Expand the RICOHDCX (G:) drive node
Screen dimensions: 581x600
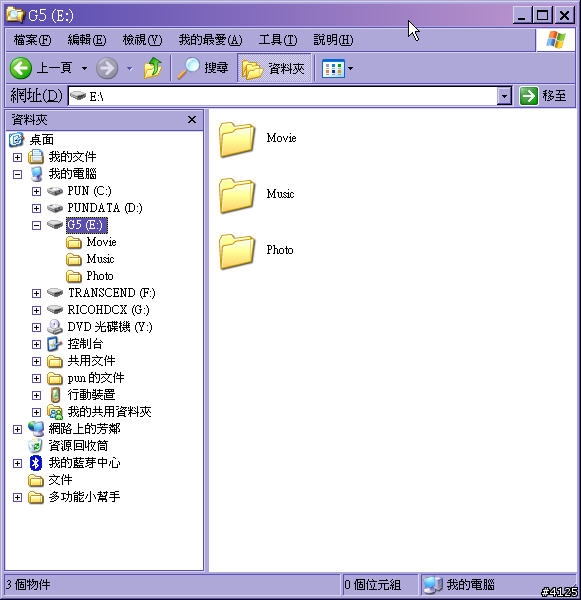coord(36,310)
